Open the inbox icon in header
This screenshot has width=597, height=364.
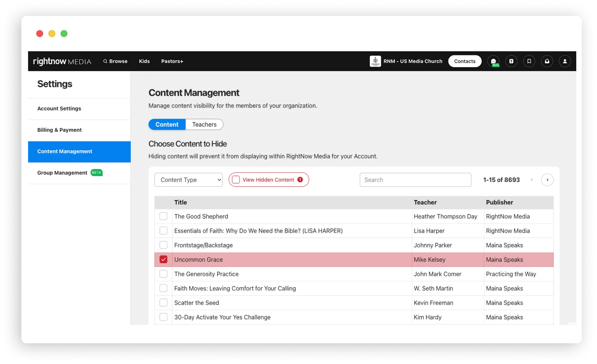[x=547, y=61]
